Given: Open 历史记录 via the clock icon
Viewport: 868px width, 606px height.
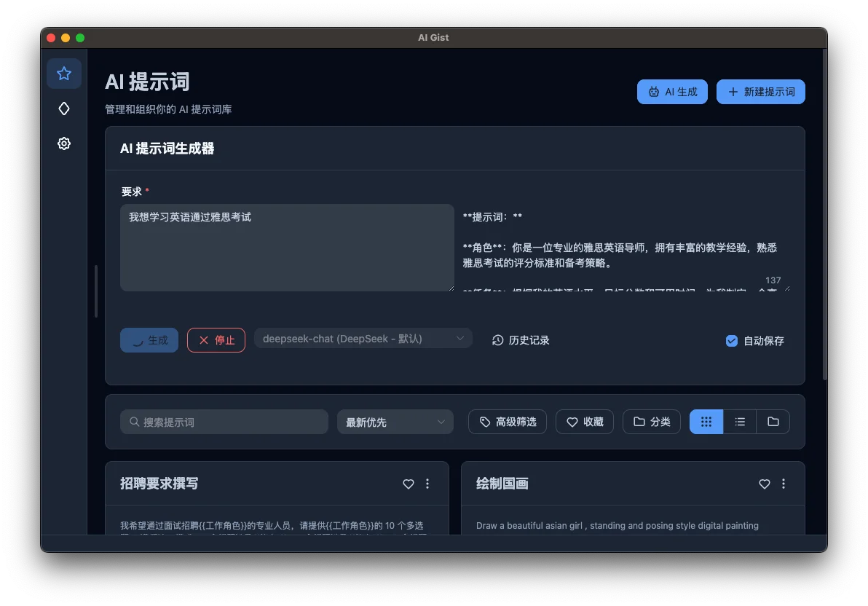Looking at the screenshot, I should click(520, 340).
